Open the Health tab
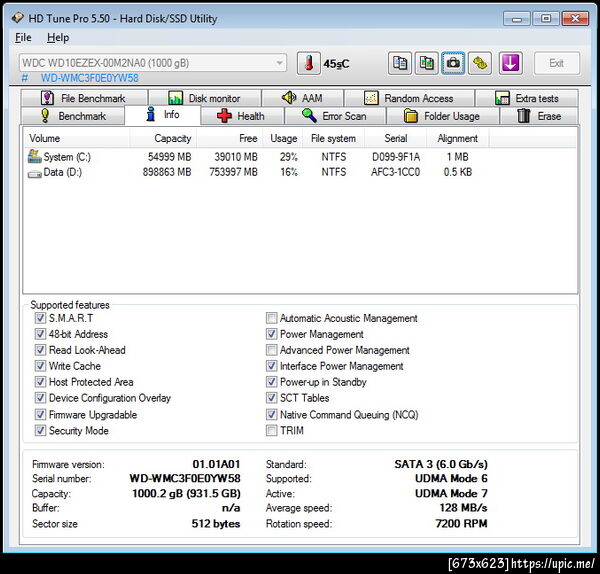The height and width of the screenshot is (574, 600). tap(242, 116)
